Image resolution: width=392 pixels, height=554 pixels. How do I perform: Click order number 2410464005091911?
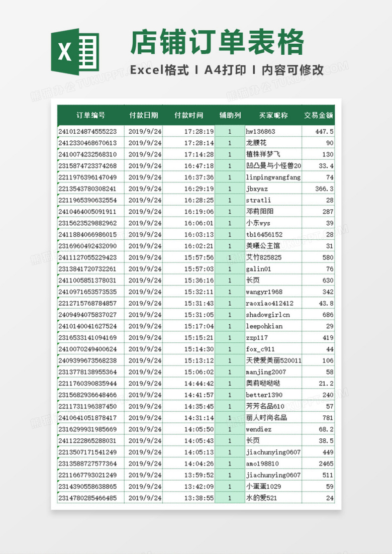[x=87, y=212]
